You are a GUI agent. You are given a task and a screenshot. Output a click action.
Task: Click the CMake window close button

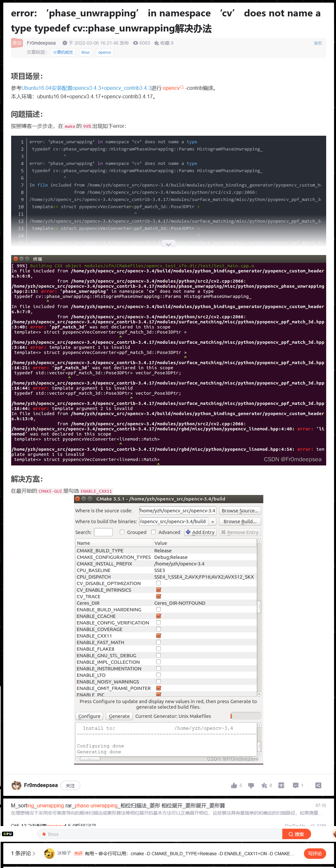78,499
